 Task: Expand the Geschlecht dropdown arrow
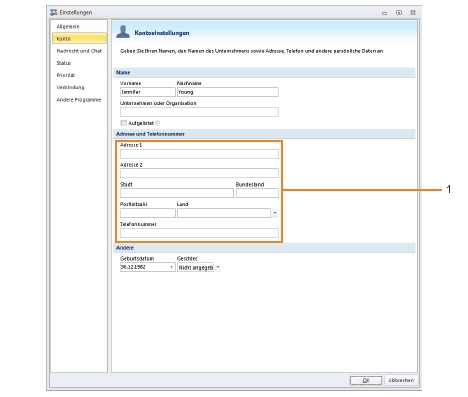click(x=218, y=267)
